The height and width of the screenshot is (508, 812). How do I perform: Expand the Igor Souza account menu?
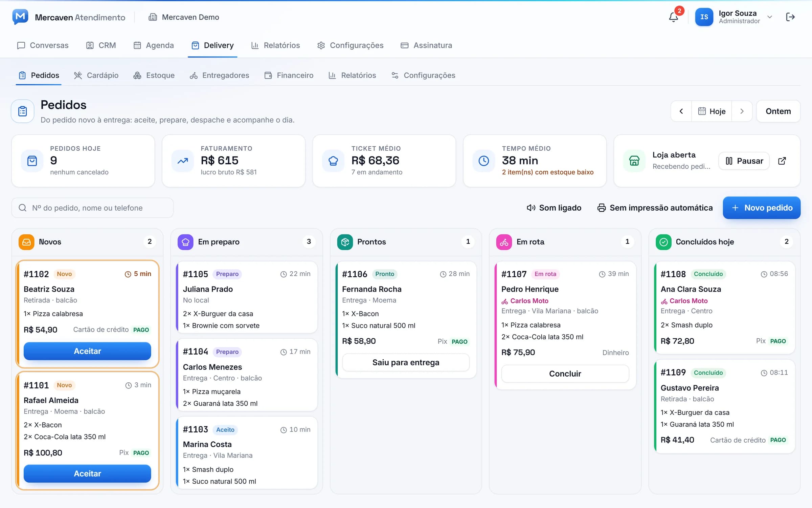coord(770,17)
